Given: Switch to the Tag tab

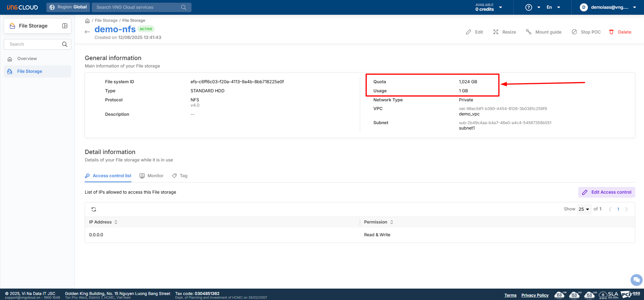Looking at the screenshot, I should tap(180, 176).
